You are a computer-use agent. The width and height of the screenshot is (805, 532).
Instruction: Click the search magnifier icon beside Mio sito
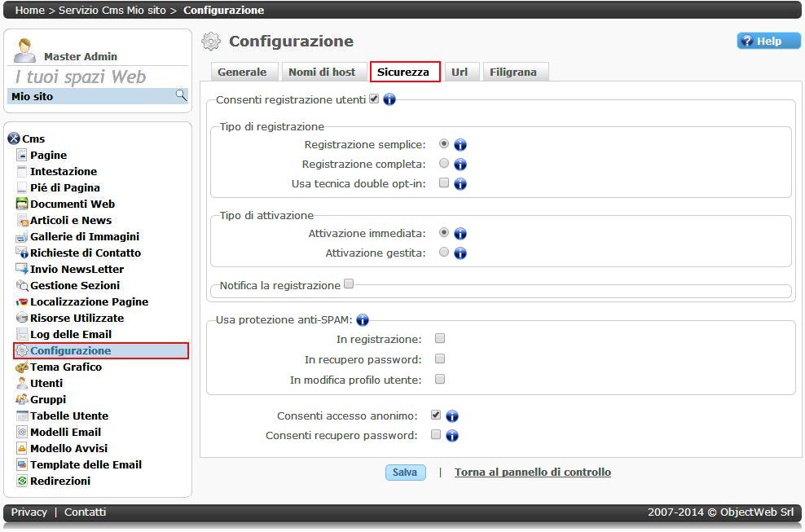click(x=181, y=96)
